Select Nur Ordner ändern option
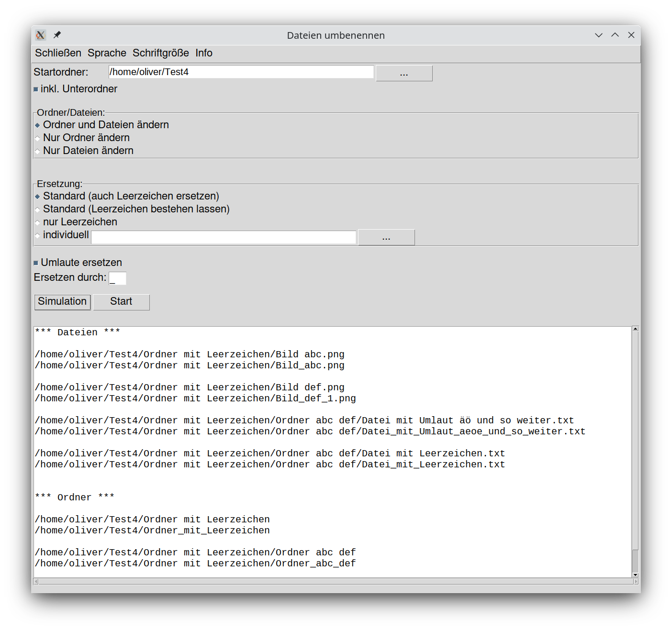The image size is (672, 630). coord(37,138)
